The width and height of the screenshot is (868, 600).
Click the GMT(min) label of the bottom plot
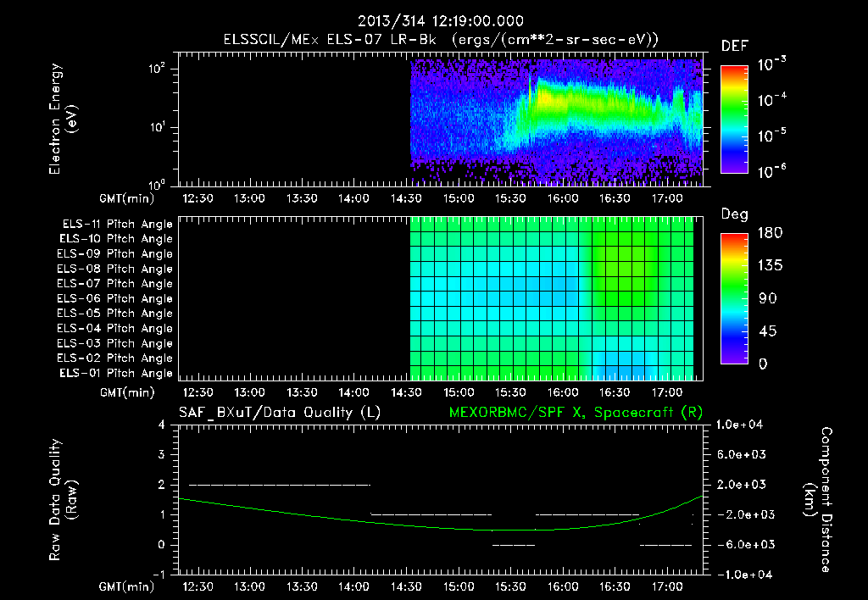(126, 586)
